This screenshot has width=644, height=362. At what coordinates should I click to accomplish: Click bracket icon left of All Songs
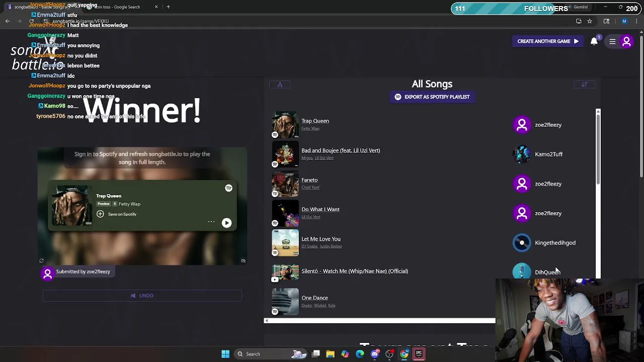pos(280,84)
